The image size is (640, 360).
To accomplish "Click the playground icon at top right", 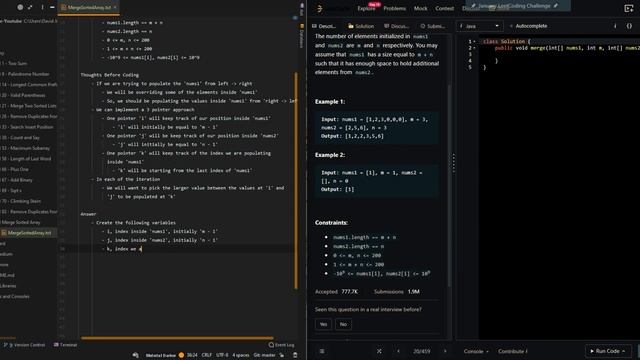I will (629, 9).
